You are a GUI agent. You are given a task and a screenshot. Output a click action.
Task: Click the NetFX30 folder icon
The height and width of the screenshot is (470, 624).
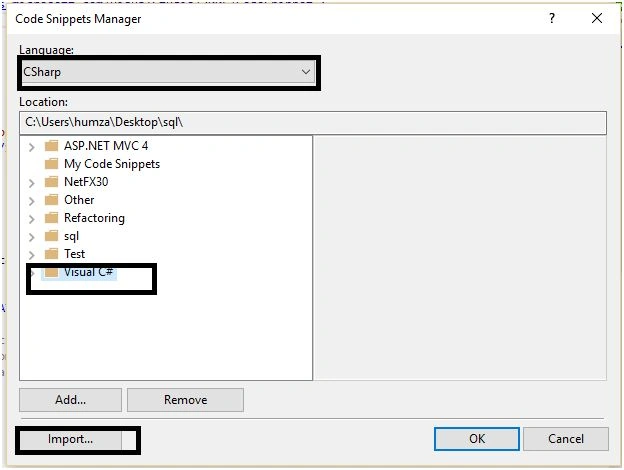tap(51, 182)
